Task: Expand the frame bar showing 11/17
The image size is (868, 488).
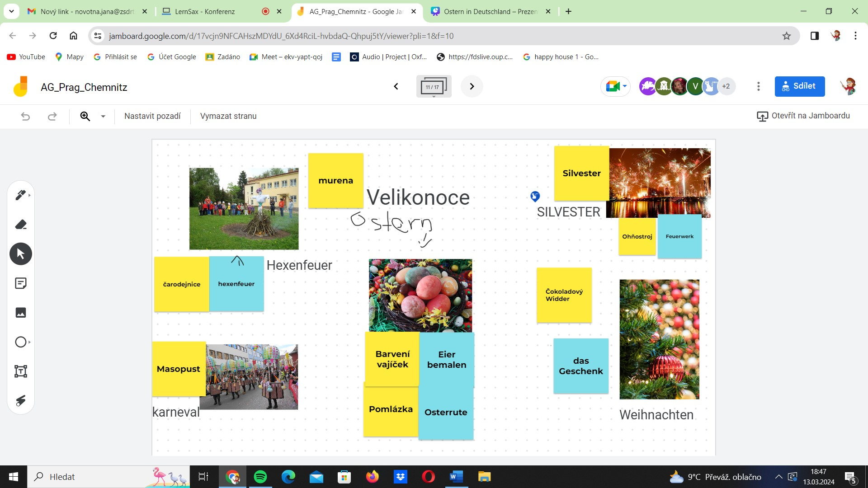Action: pos(434,86)
